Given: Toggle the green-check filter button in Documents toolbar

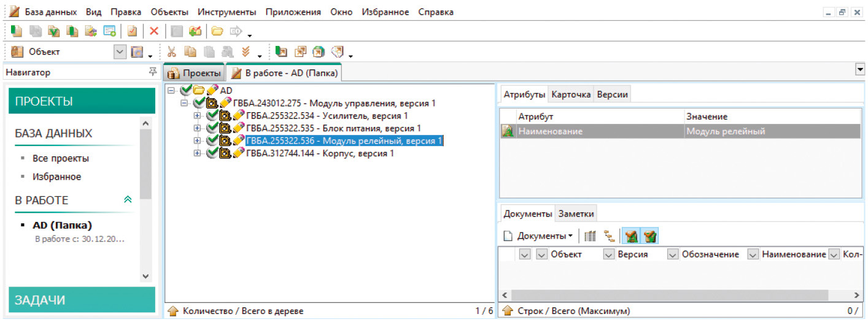Looking at the screenshot, I should point(650,236).
